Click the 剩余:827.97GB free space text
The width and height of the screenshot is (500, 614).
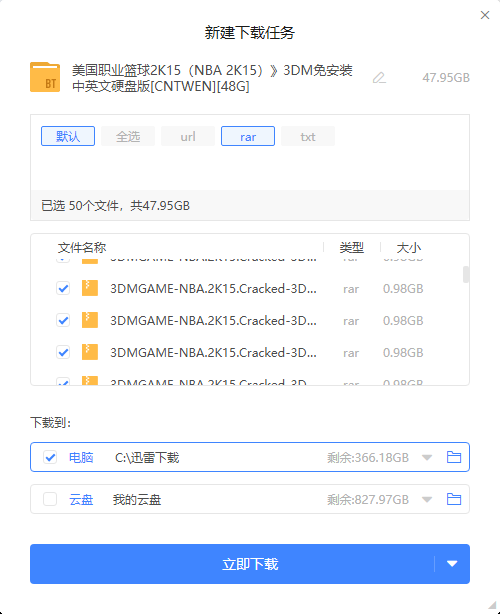368,500
